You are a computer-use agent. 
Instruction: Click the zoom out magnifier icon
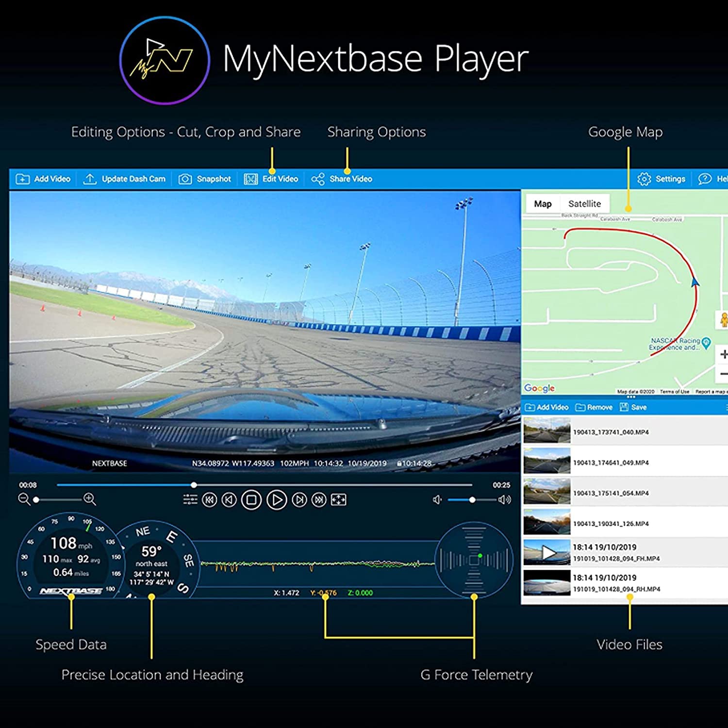click(24, 499)
